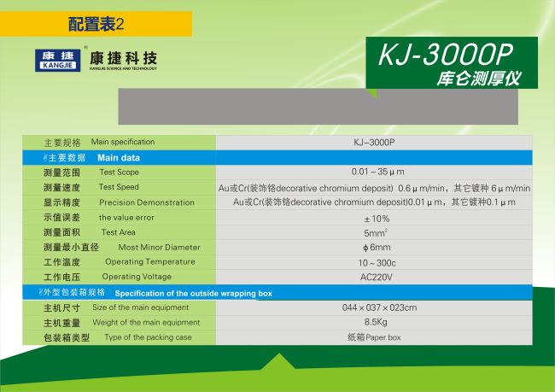Click the Kangjie blue logo icon
Viewport: 555px width, 392px height.
tap(58, 60)
